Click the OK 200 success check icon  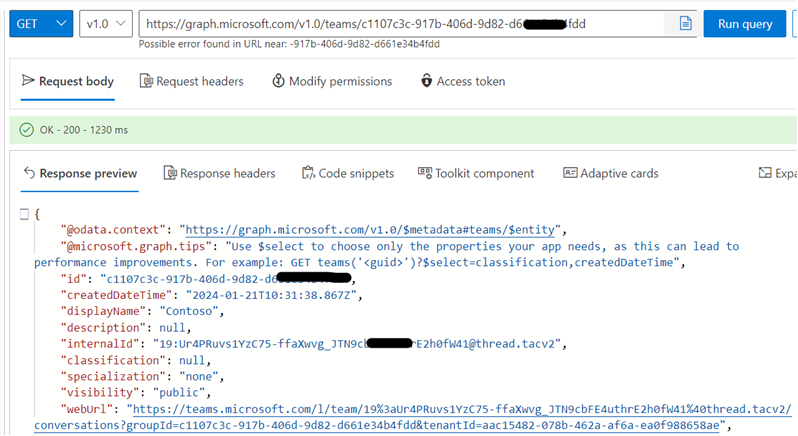(26, 130)
